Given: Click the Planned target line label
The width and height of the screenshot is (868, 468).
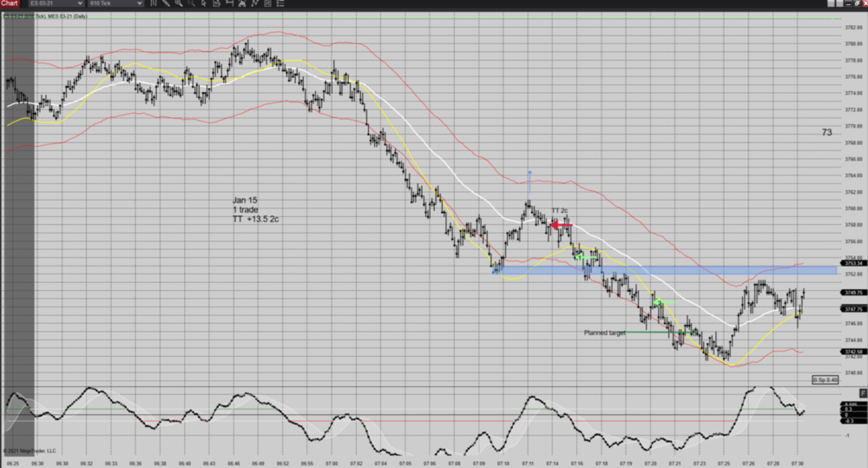Looking at the screenshot, I should click(604, 333).
